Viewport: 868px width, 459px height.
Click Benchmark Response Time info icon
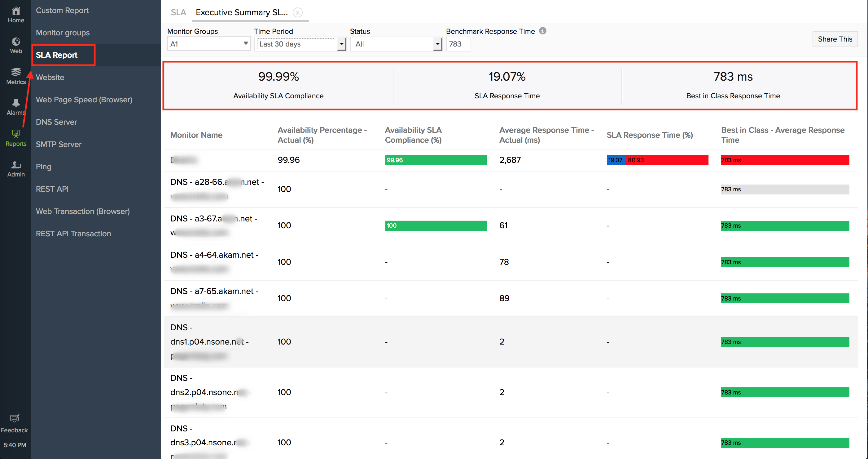pos(542,31)
